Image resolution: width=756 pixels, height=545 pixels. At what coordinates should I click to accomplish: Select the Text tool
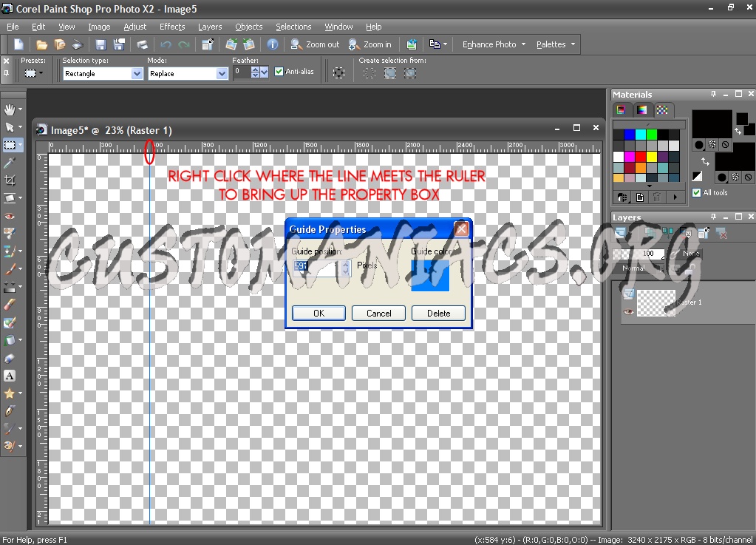click(9, 376)
